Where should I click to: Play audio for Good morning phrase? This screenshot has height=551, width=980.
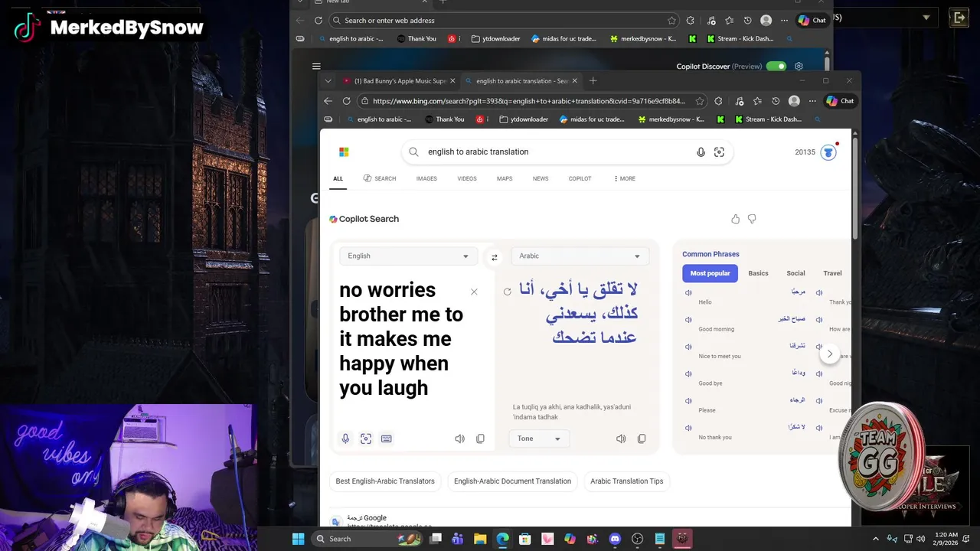pos(688,320)
